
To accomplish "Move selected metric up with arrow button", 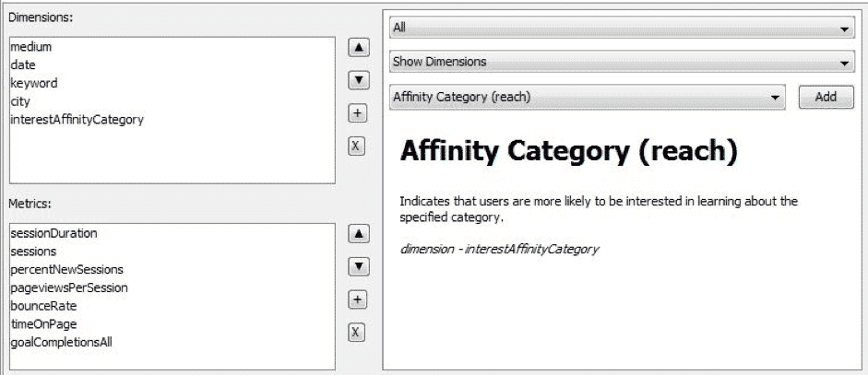I will coord(361,234).
